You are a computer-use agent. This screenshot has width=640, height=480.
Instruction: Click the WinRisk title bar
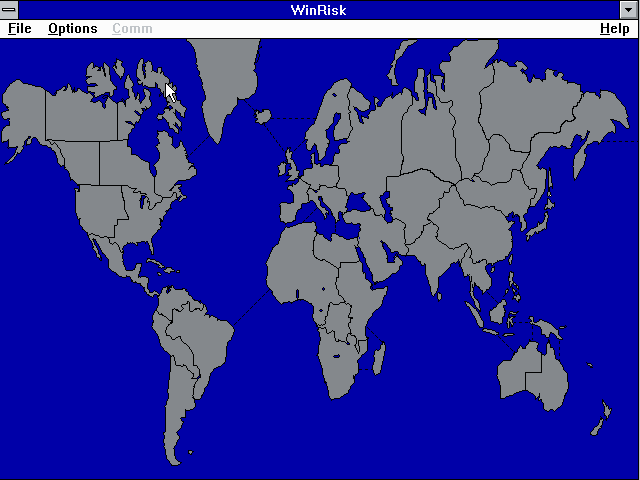coord(320,9)
